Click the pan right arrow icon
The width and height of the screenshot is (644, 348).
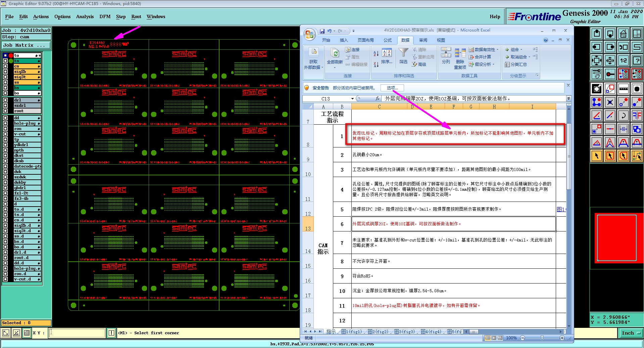point(610,47)
